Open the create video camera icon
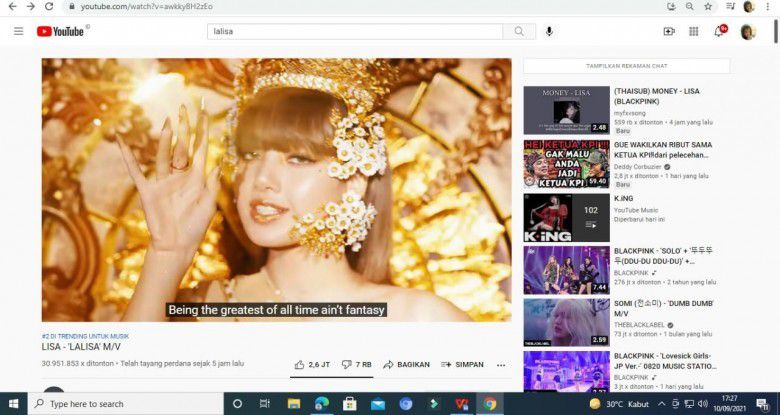 (x=669, y=32)
